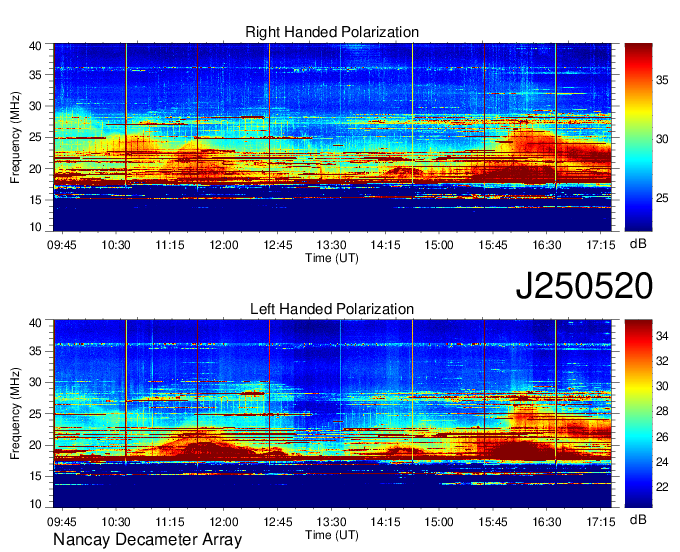680x552 pixels.
Task: Click "10" frequency tick on right-handed plot
Action: pyautogui.click(x=35, y=227)
